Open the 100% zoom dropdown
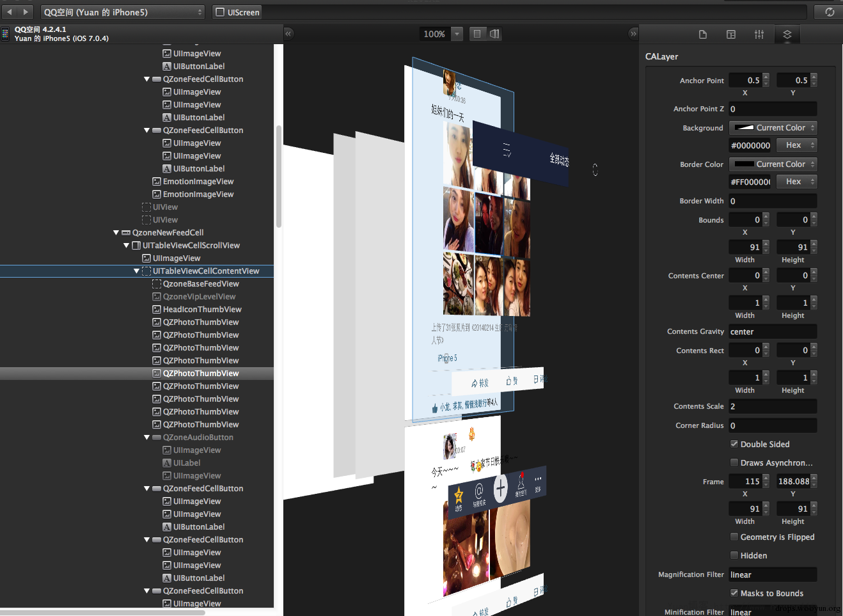 [457, 34]
